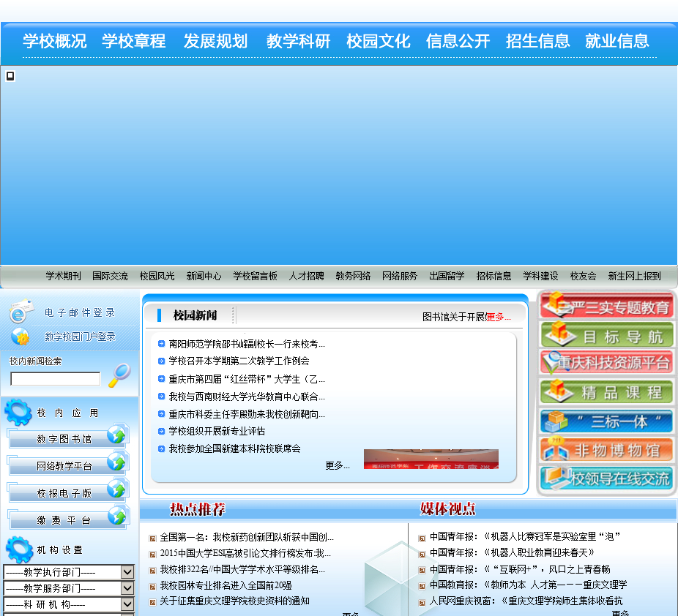
Task: Click bullet icon before 全国第一名 hot item
Action: (x=152, y=538)
